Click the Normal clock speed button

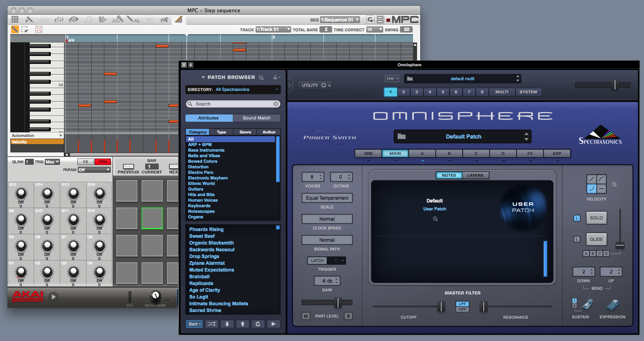coord(327,219)
